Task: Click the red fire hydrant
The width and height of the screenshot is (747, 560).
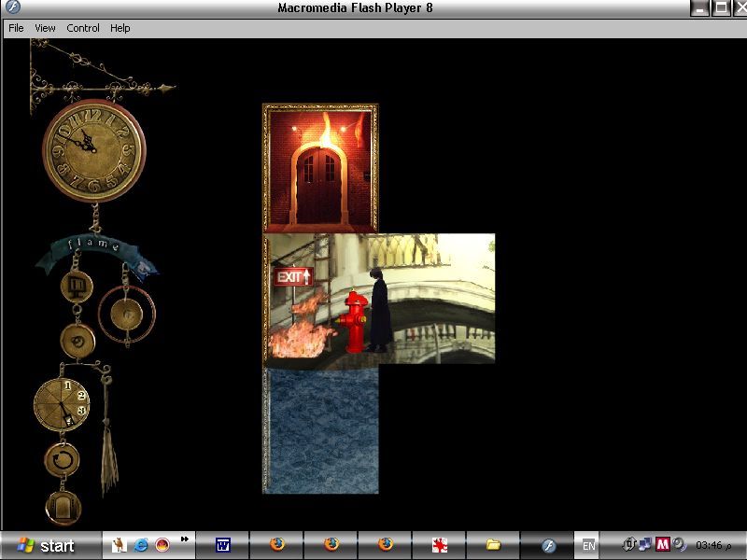Action: click(x=354, y=322)
